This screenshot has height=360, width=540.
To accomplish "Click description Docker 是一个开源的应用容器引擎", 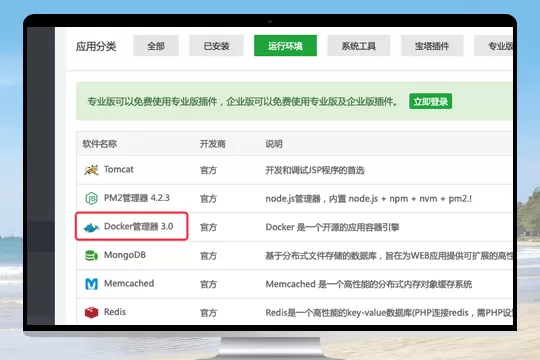I will tap(332, 227).
